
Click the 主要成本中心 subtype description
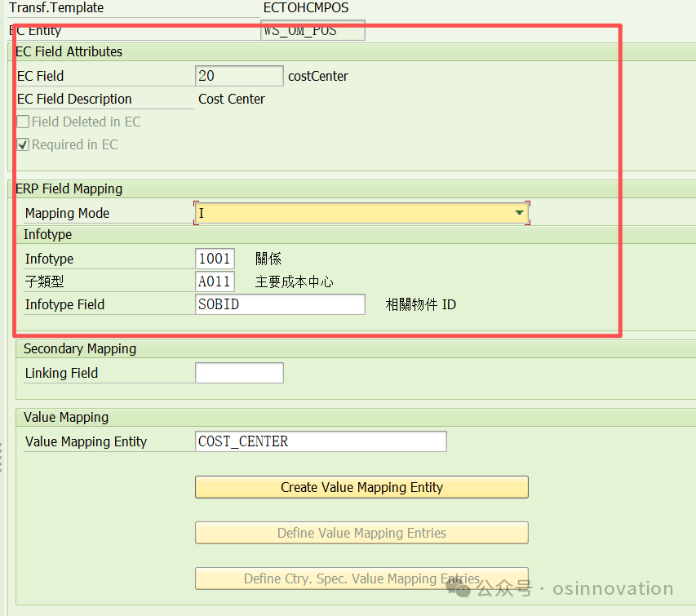point(295,281)
